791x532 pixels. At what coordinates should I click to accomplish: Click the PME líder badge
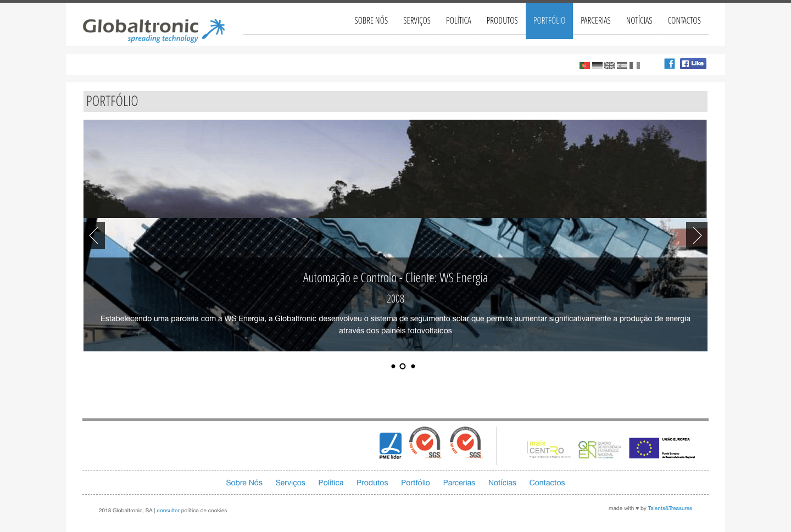tap(391, 445)
